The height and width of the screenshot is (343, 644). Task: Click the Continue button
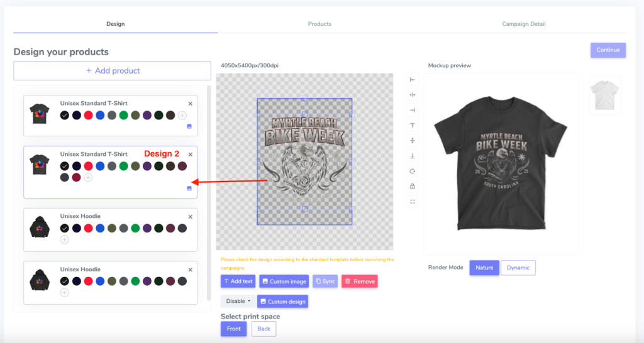[608, 50]
